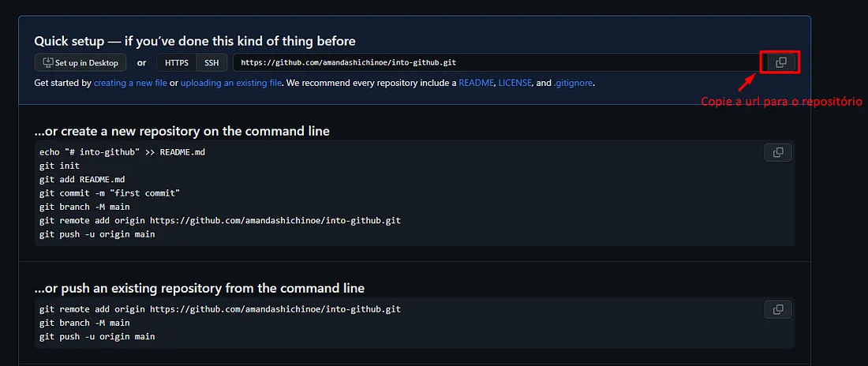Switch the clone URL to SSH
This screenshot has height=366, width=868.
[212, 63]
